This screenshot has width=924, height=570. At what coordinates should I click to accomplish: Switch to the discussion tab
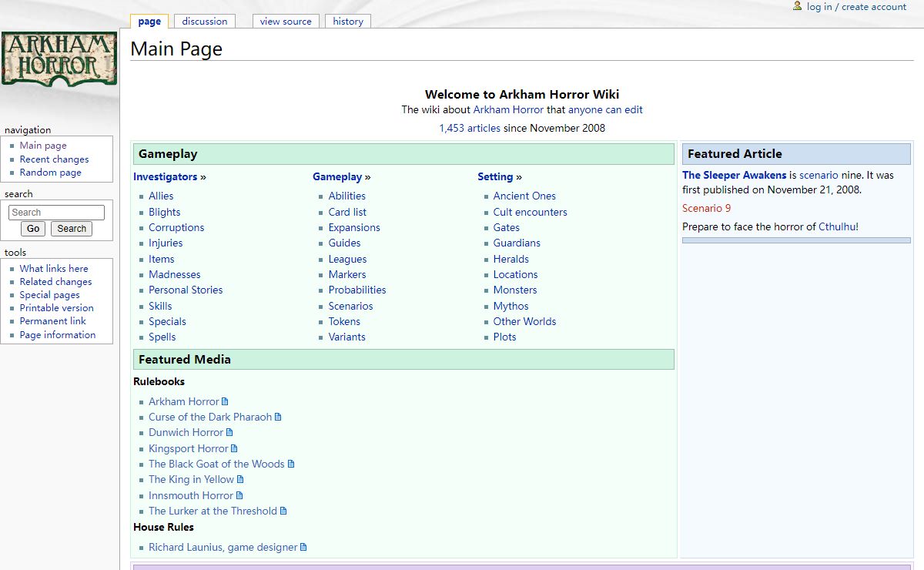[x=205, y=22]
